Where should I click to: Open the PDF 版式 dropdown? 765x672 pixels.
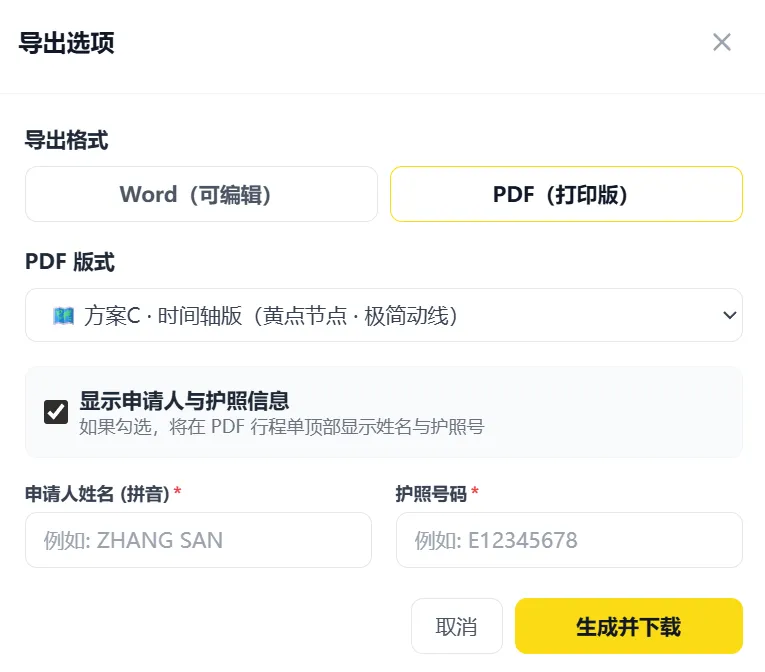click(384, 316)
